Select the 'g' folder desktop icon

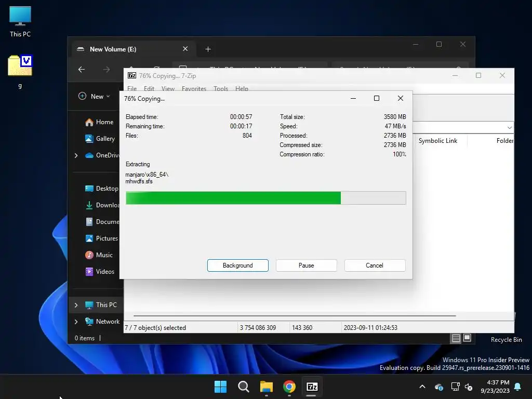[x=20, y=71]
